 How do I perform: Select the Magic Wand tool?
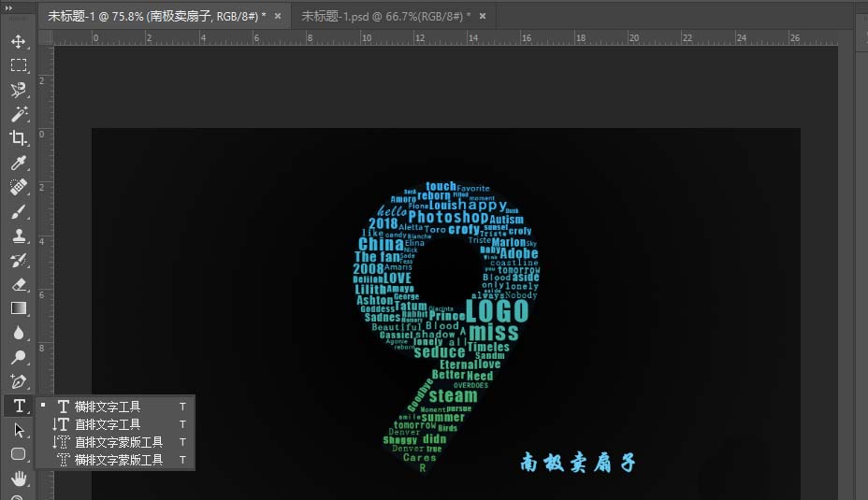click(x=19, y=114)
